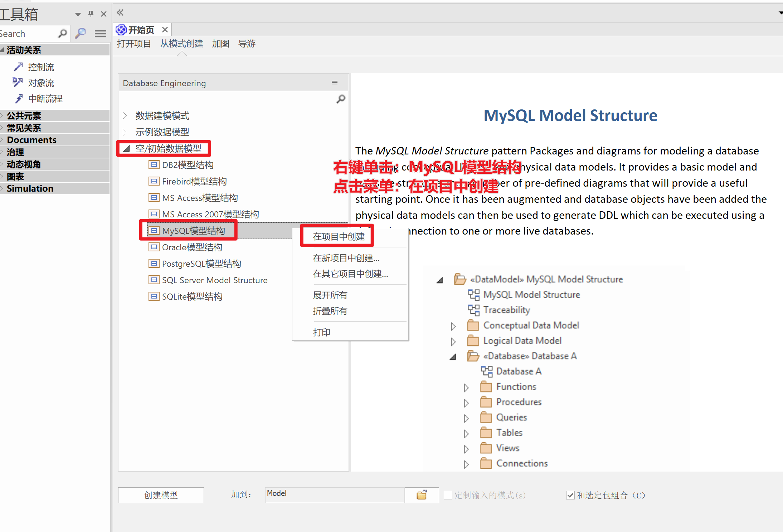Close the 开始页 tab
Viewport: 783px width, 532px height.
[x=165, y=30]
